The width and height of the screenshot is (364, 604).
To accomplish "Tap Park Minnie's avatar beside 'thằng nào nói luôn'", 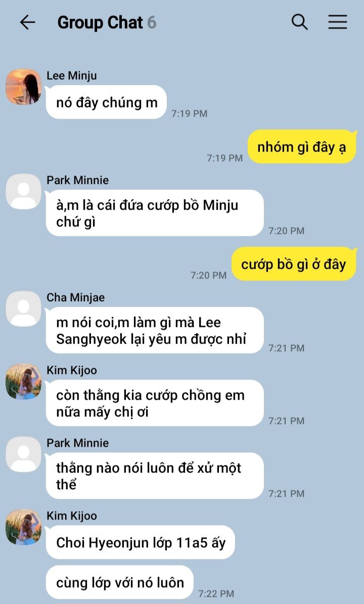I will (x=23, y=454).
